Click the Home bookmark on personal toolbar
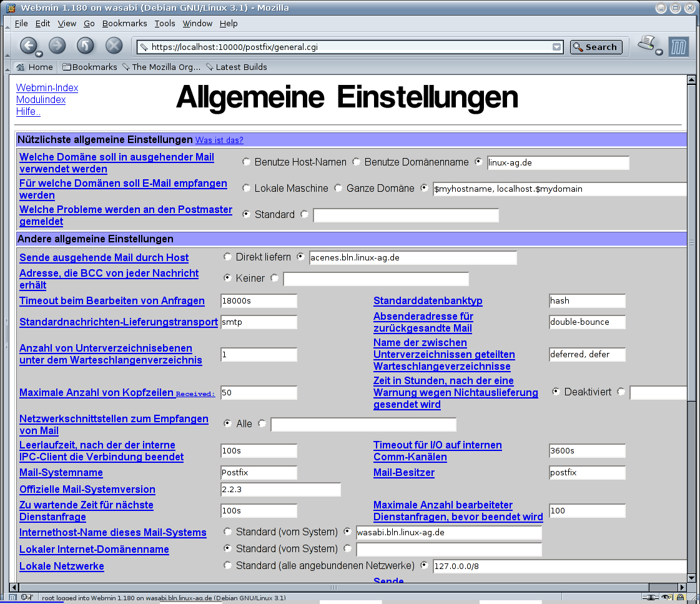 [34, 67]
